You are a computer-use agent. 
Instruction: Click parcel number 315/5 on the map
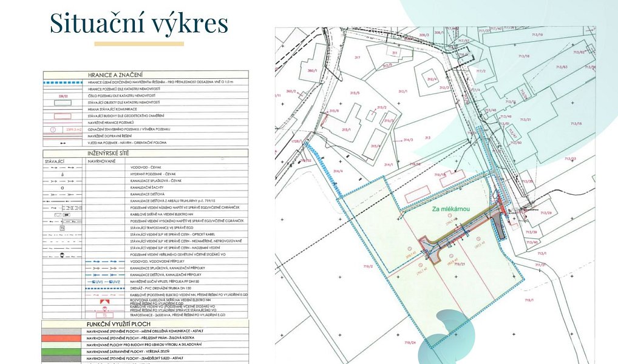355,93
